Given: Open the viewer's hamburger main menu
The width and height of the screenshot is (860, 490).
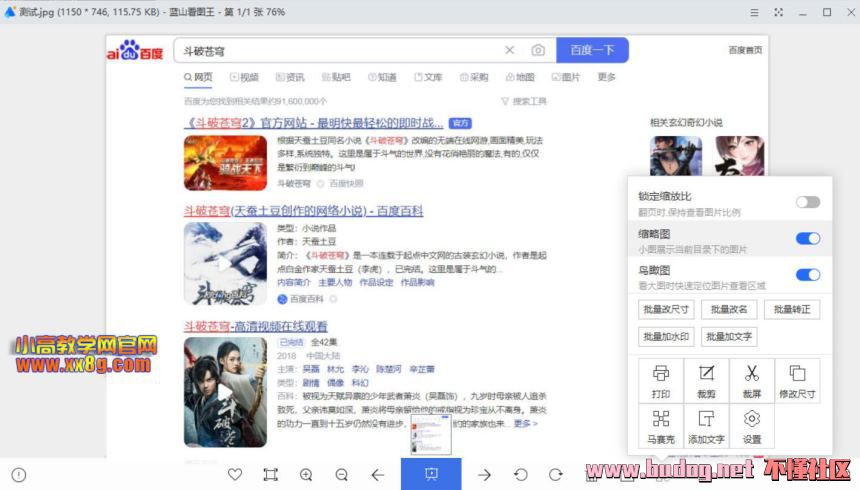Looking at the screenshot, I should click(755, 12).
